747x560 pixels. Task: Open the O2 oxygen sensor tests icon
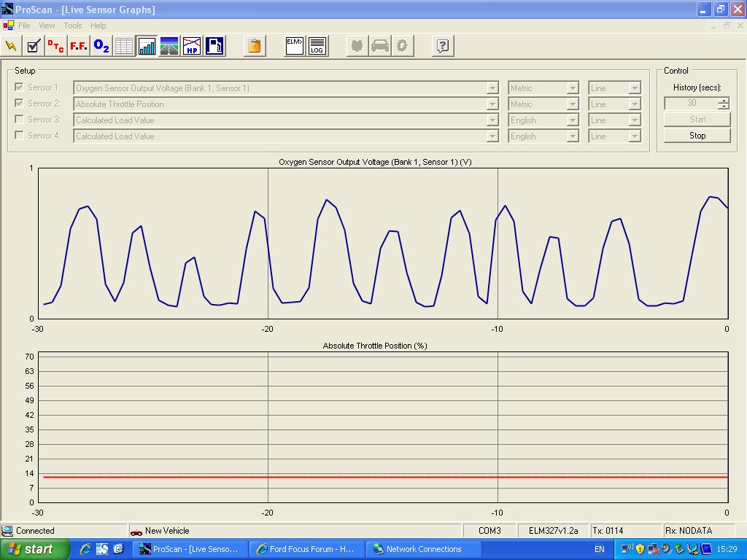pos(101,46)
